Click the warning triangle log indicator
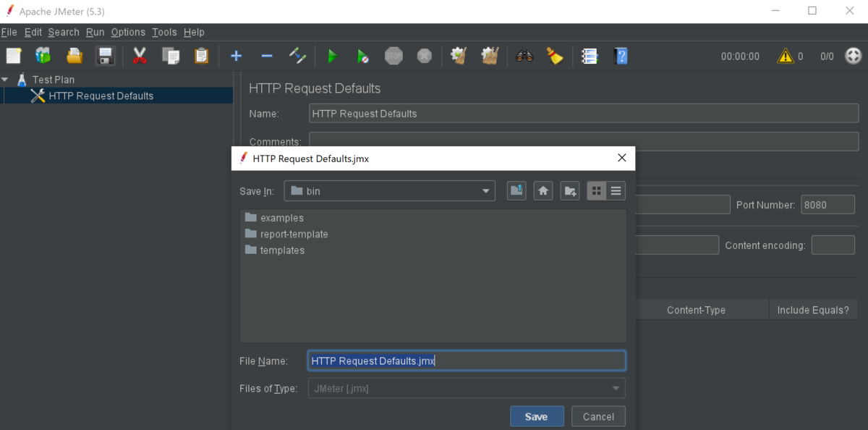Viewport: 868px width, 430px height. tap(786, 56)
